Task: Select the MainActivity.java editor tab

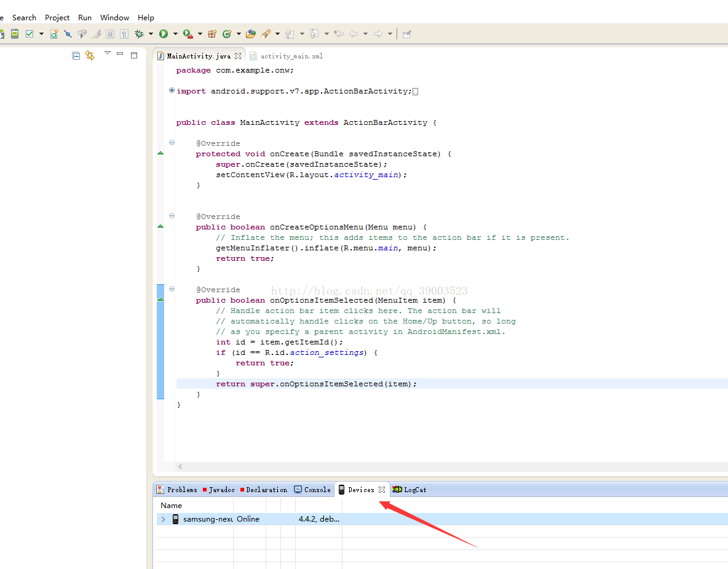Action: click(x=199, y=56)
